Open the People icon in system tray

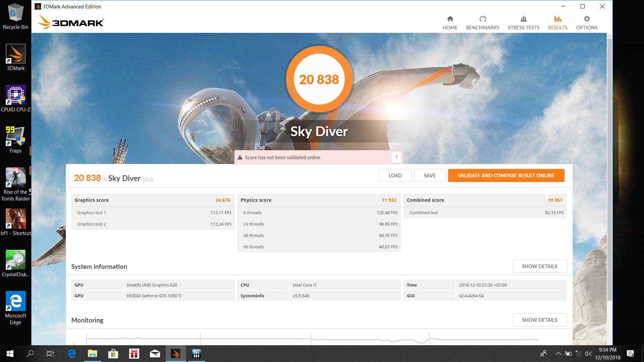pos(543,354)
